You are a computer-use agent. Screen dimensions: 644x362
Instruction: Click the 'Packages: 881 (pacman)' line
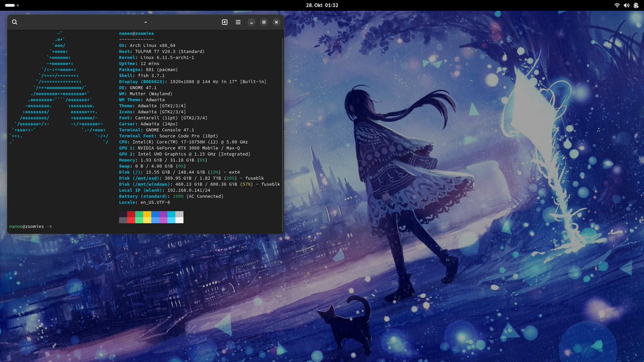click(148, 70)
